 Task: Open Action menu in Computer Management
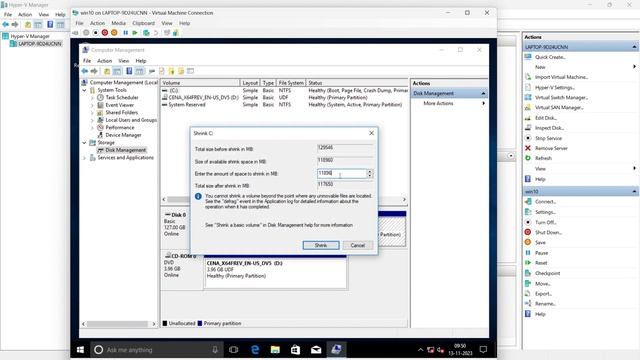[104, 61]
